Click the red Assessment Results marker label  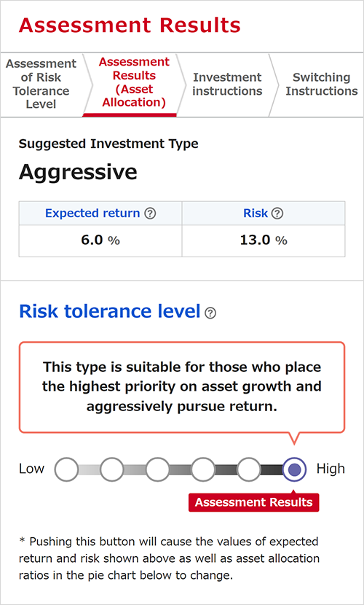coord(254,502)
